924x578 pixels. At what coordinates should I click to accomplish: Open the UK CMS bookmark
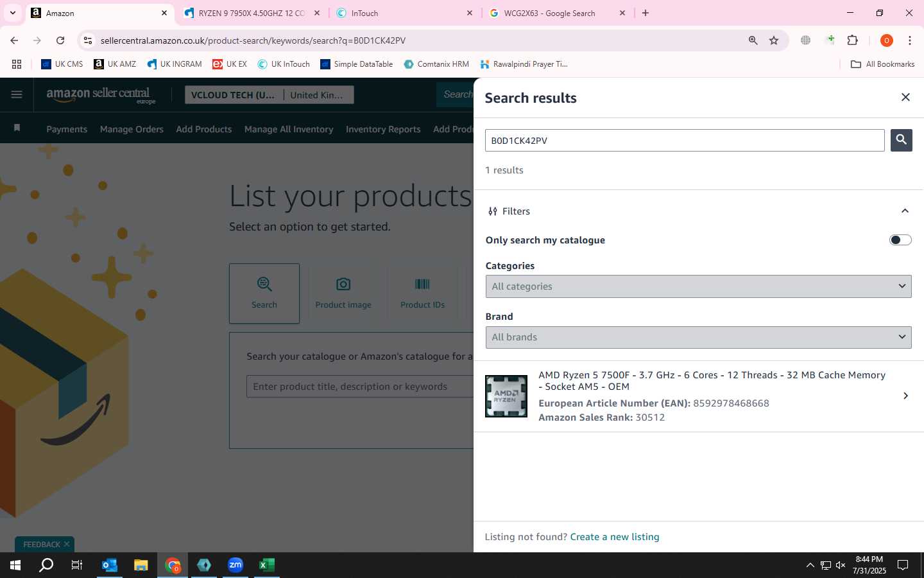pyautogui.click(x=62, y=64)
